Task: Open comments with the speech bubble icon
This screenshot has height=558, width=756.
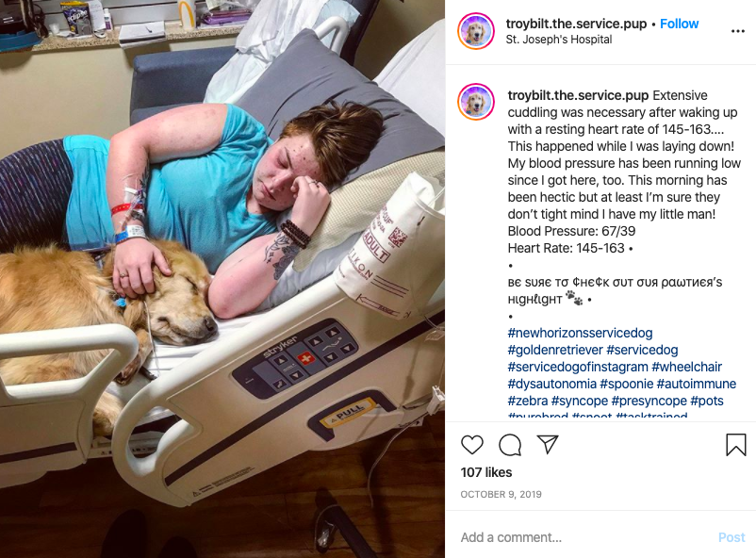Action: click(x=510, y=445)
